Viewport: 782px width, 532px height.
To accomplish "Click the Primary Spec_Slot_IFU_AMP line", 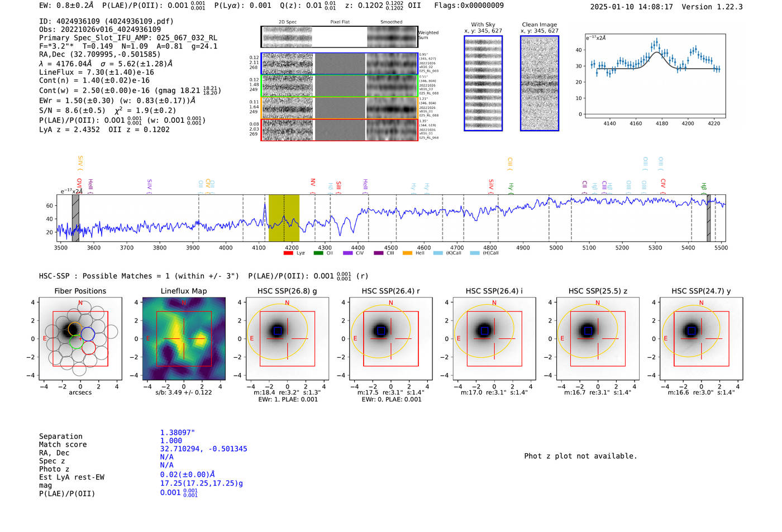I will 128,38.
